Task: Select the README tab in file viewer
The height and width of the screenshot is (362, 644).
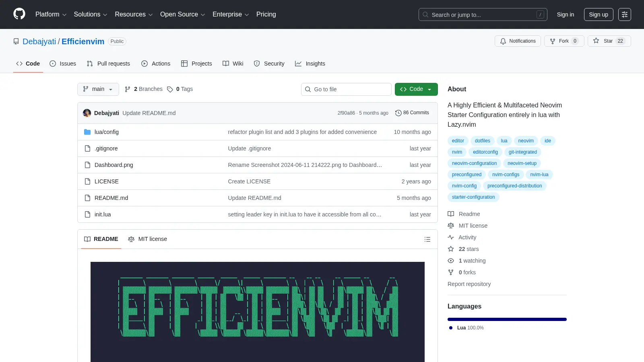Action: [x=101, y=239]
